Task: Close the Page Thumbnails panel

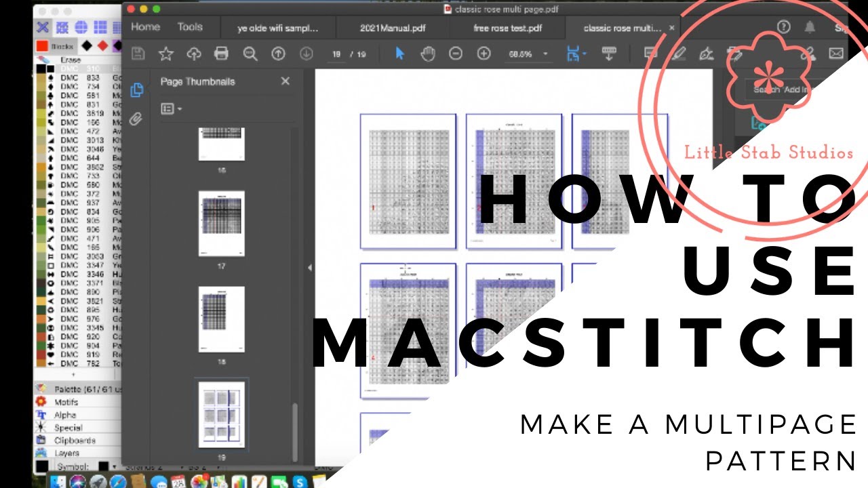Action: 285,81
